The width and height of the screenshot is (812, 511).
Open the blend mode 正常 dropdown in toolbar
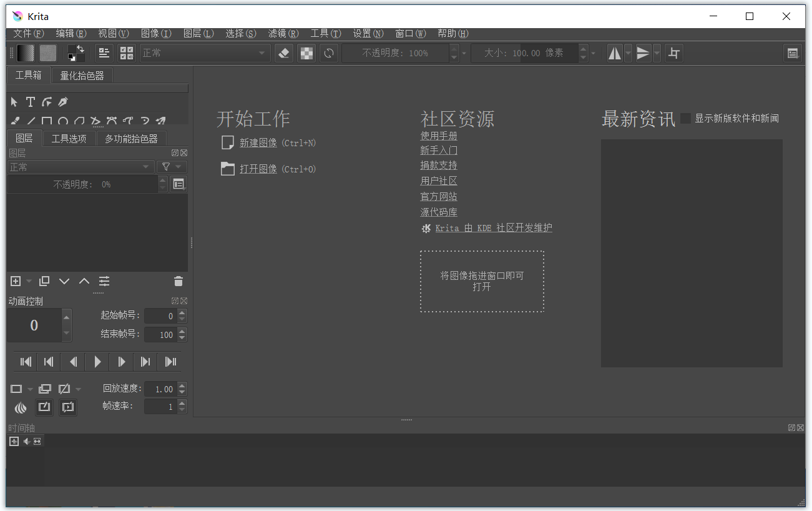[x=205, y=53]
